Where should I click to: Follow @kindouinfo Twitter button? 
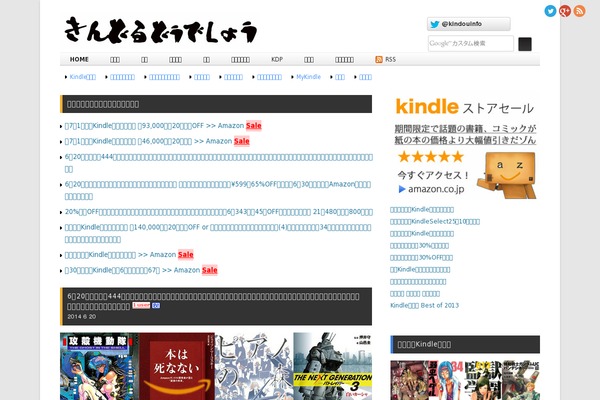469,24
